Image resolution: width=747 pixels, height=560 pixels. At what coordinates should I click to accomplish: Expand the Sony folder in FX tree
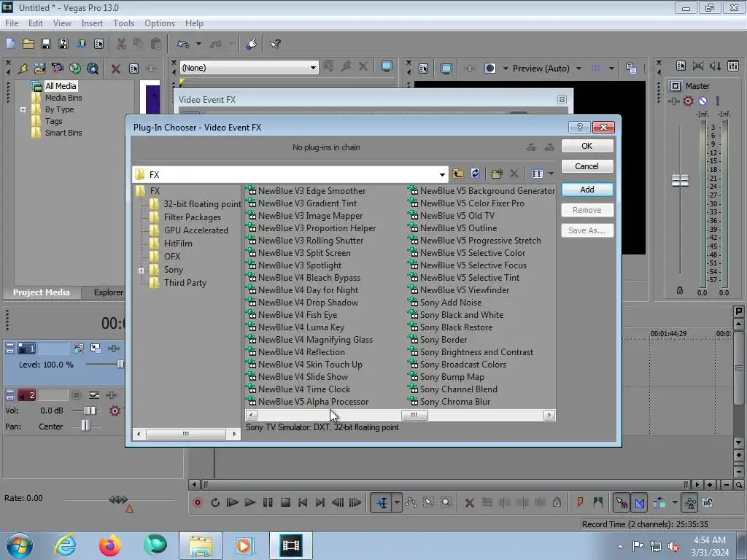click(x=141, y=271)
